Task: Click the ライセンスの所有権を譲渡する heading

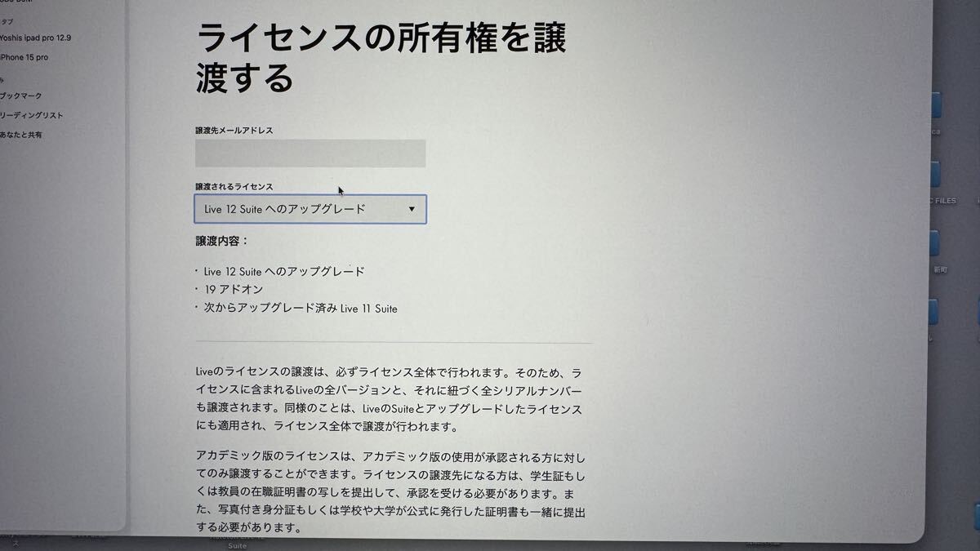Action: tap(381, 58)
